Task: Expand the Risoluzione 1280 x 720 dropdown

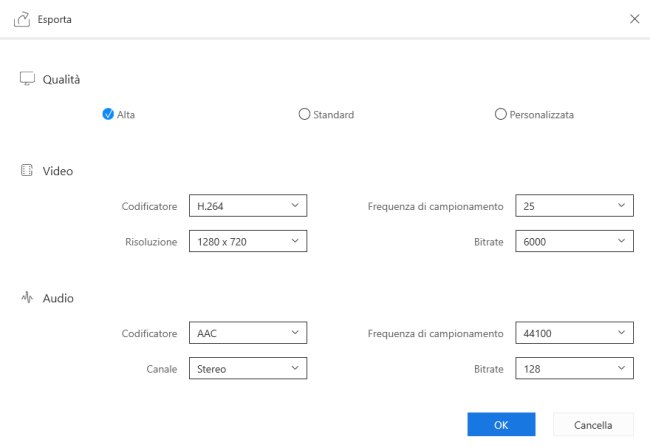Action: (248, 241)
